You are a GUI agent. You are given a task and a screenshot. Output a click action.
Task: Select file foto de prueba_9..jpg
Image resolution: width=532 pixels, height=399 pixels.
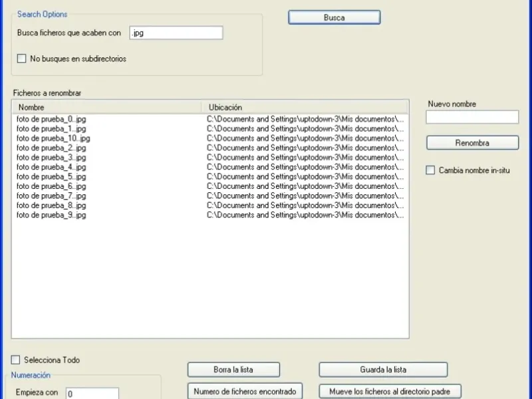coord(51,215)
